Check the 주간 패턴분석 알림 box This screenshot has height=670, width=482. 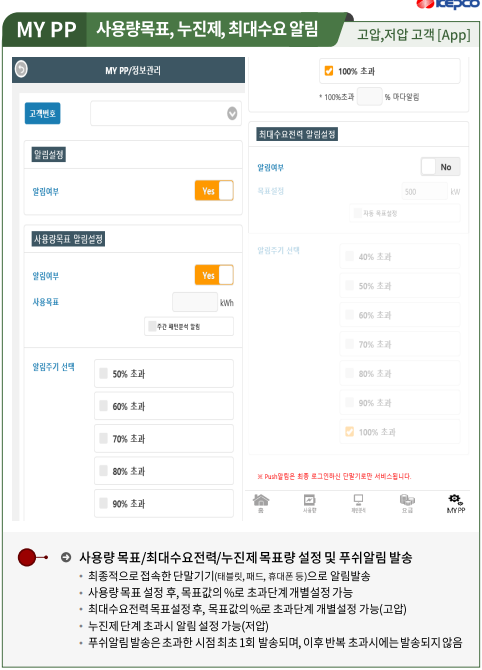(x=152, y=326)
